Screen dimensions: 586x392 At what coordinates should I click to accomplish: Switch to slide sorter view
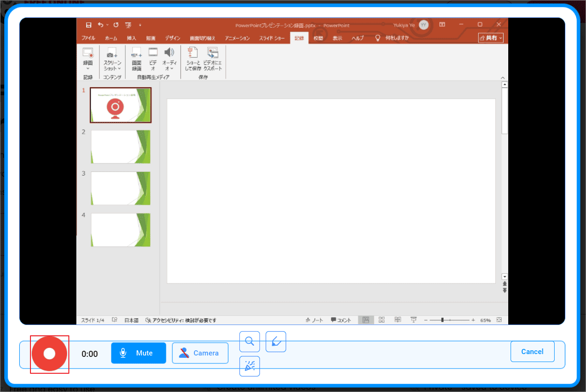pos(381,319)
